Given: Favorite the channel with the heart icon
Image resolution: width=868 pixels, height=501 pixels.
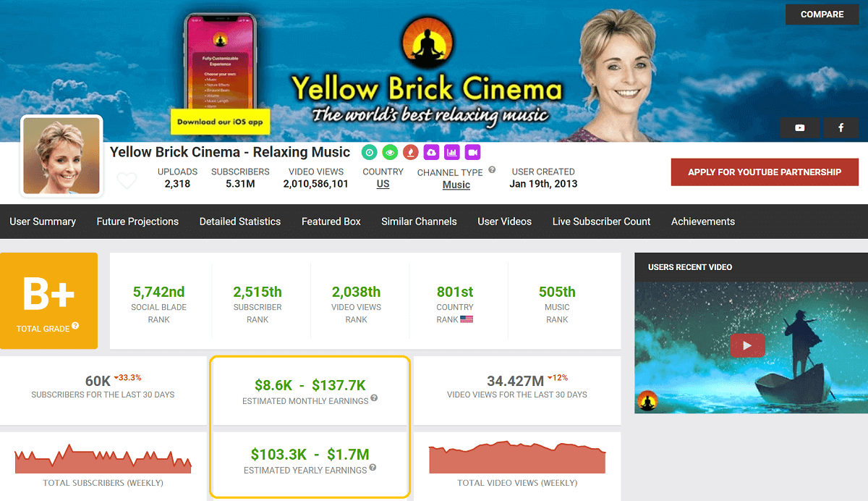Looking at the screenshot, I should point(127,181).
